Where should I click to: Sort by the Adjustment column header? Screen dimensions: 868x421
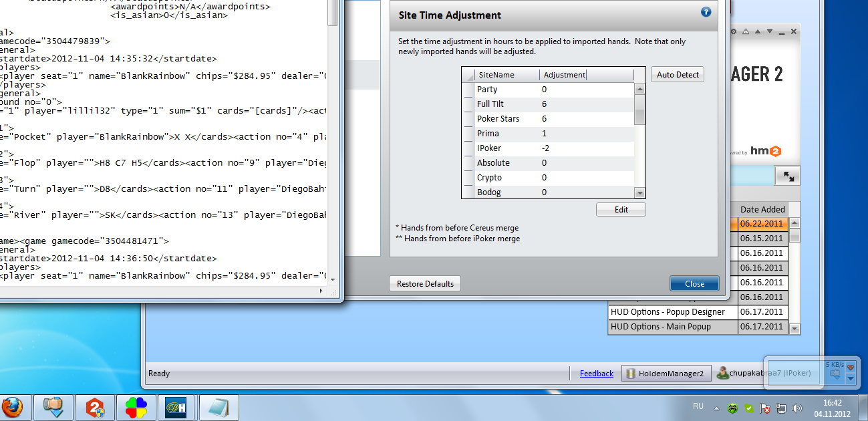point(586,75)
